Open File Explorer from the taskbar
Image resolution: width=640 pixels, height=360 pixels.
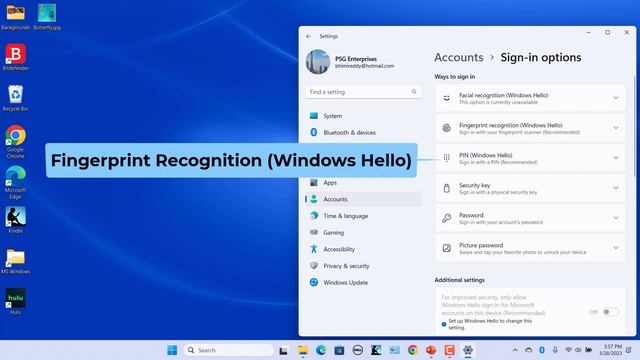pos(302,350)
